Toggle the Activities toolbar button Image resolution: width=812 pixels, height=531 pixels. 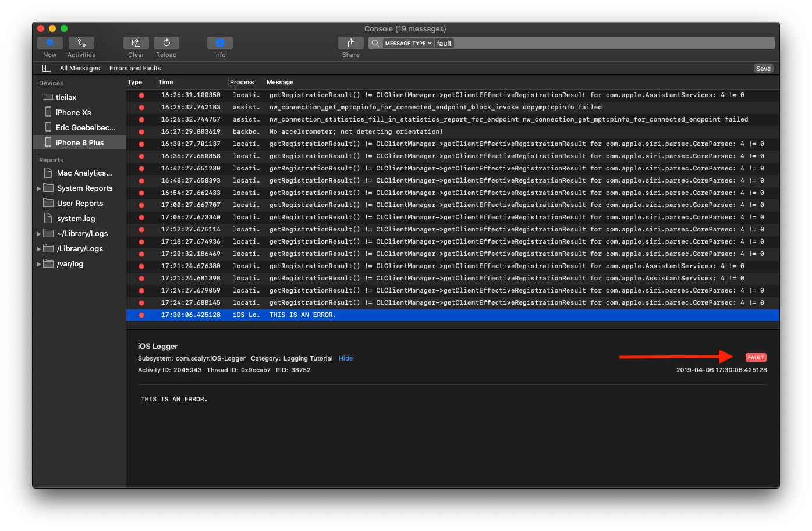[81, 43]
